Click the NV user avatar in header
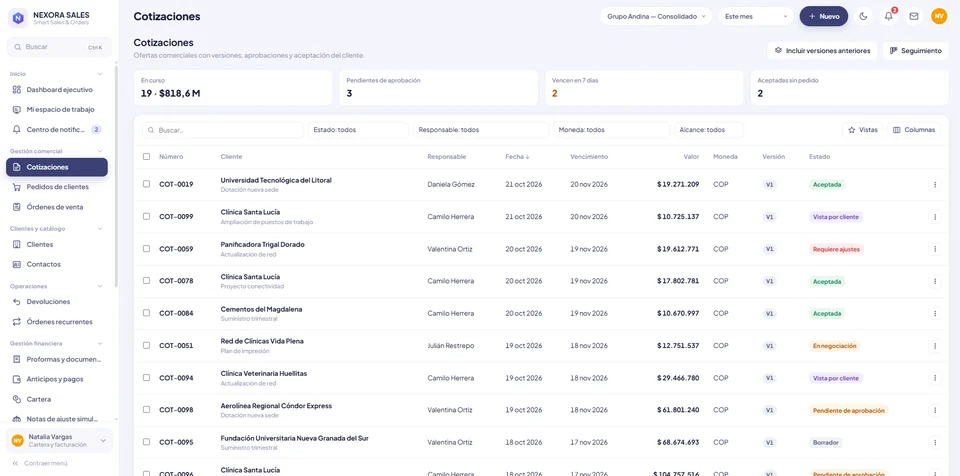Viewport: 960px width, 476px height. click(939, 17)
